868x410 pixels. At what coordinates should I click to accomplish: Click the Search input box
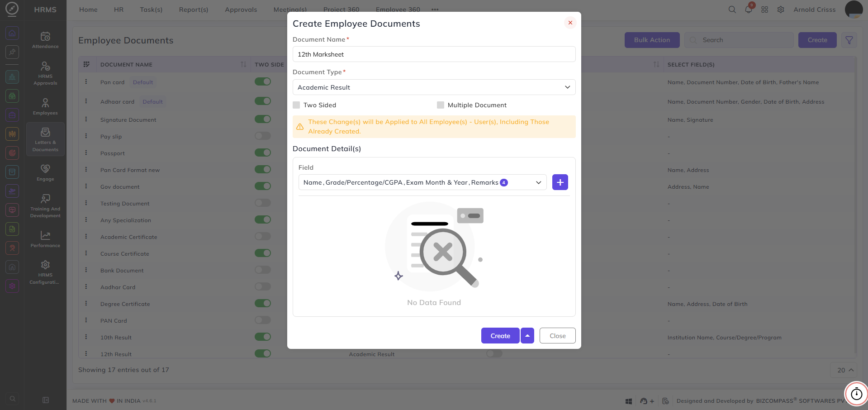point(739,40)
